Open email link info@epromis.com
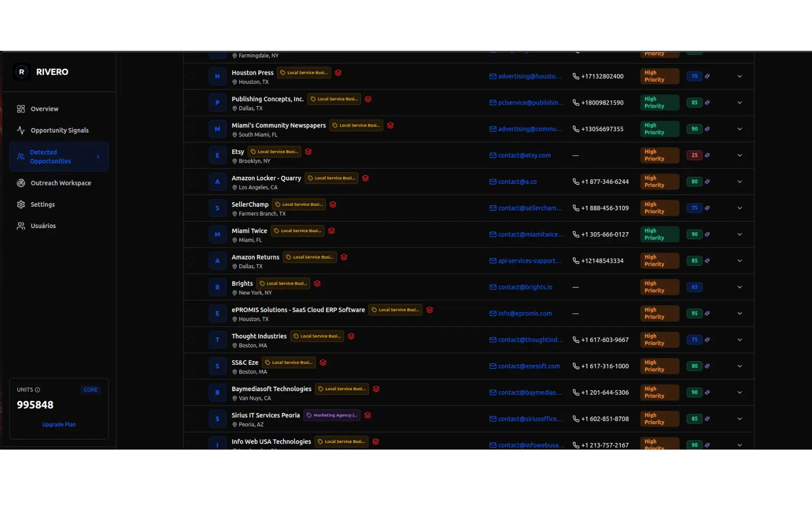812x508 pixels. pyautogui.click(x=525, y=314)
